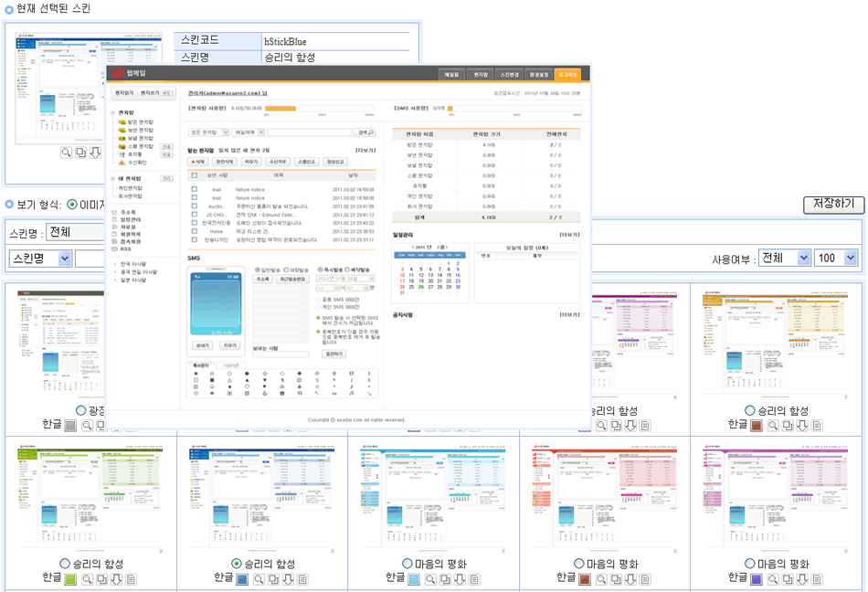The height and width of the screenshot is (592, 868).
Task: Click magnifier icon under the current skin preview
Action: (x=67, y=153)
